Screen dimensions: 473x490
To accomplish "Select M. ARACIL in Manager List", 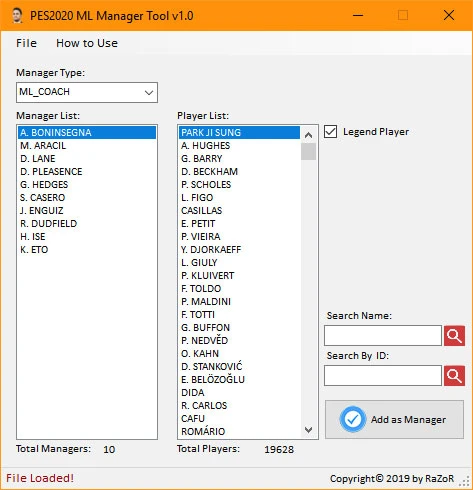I will 87,145.
